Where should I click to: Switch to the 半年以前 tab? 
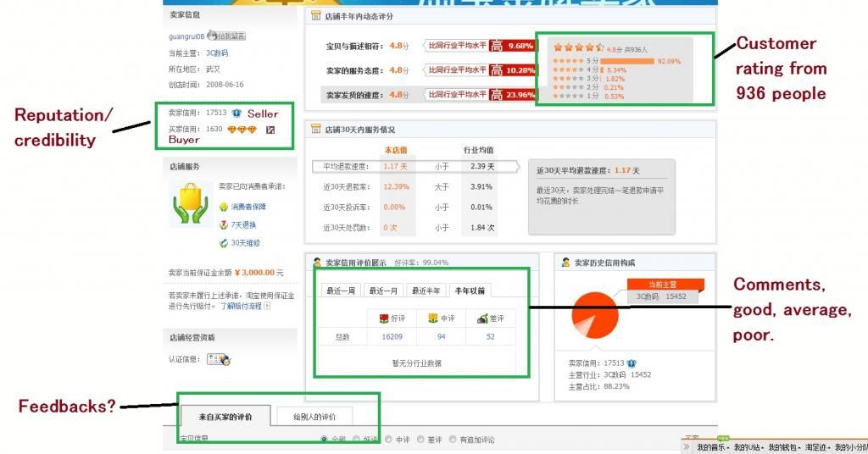[x=470, y=291]
